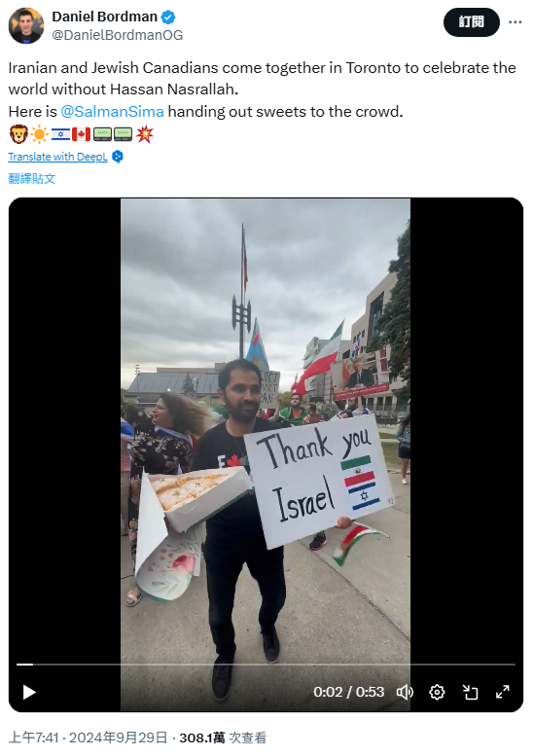Viewport: 534px width, 756px height.
Task: Seek along the video progress bar
Action: [x=267, y=665]
